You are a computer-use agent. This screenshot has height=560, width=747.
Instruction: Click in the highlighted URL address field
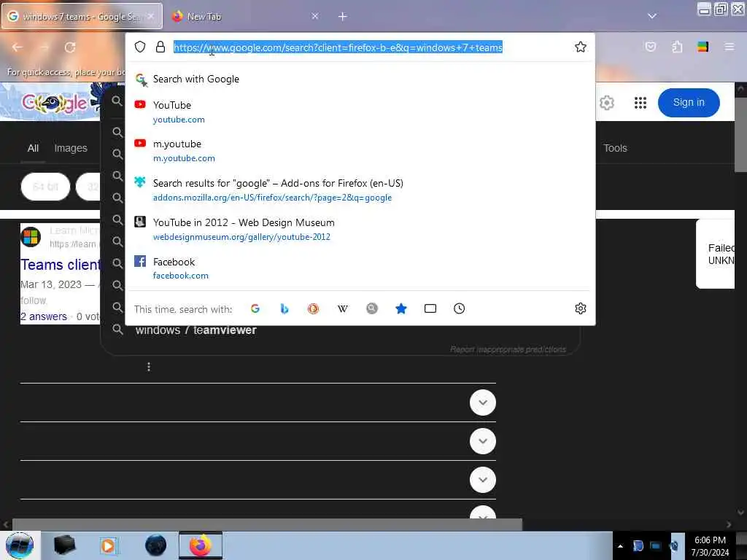(x=338, y=47)
